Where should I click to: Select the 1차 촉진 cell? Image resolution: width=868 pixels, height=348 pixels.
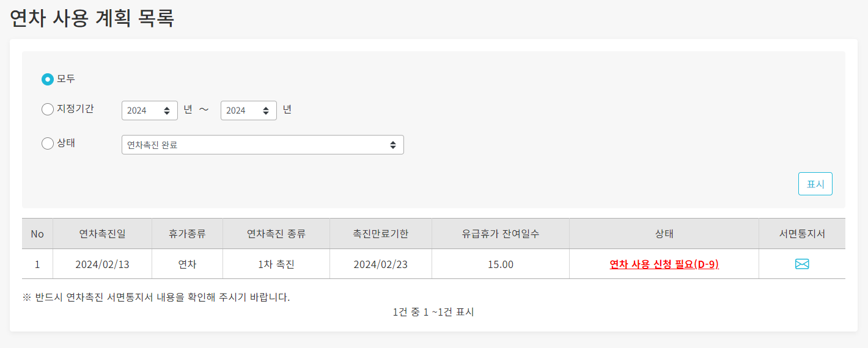coord(276,264)
